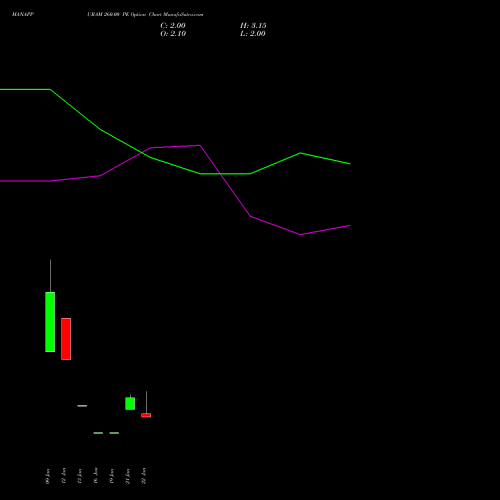This screenshot has height=500, width=500.
Task: Click the close value C: 2.00
Action: pos(173,26)
